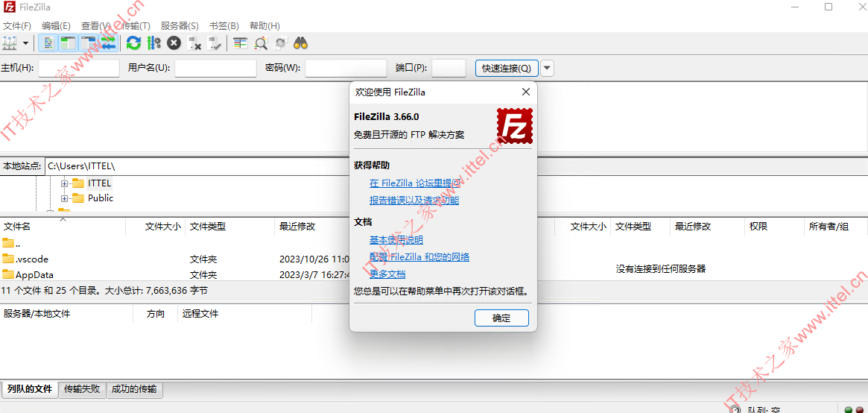This screenshot has width=868, height=413.
Task: Select the AppData folder row
Action: pyautogui.click(x=175, y=274)
